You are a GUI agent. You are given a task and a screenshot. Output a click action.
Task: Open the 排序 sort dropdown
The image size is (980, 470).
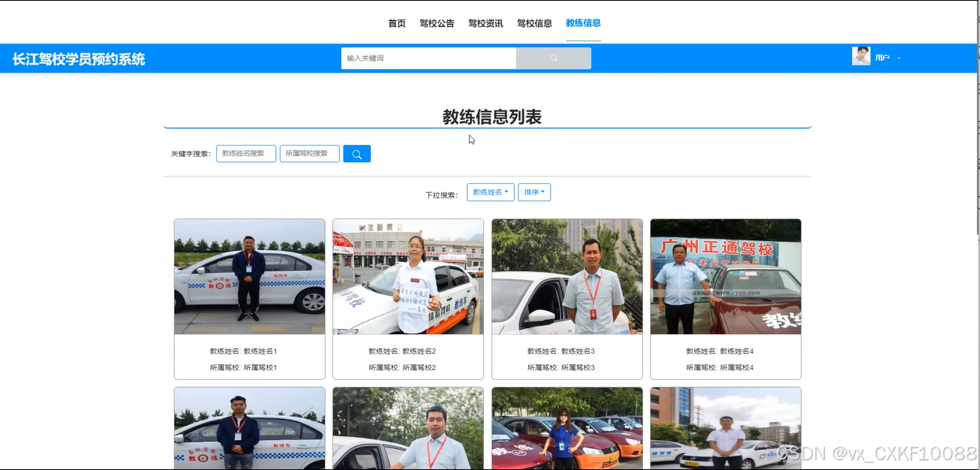pos(534,192)
